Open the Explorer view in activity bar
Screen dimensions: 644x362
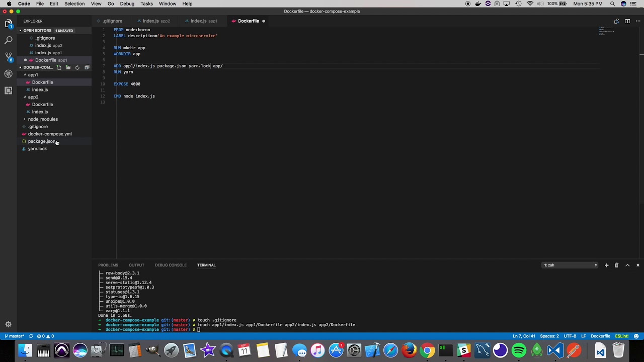coord(8,24)
